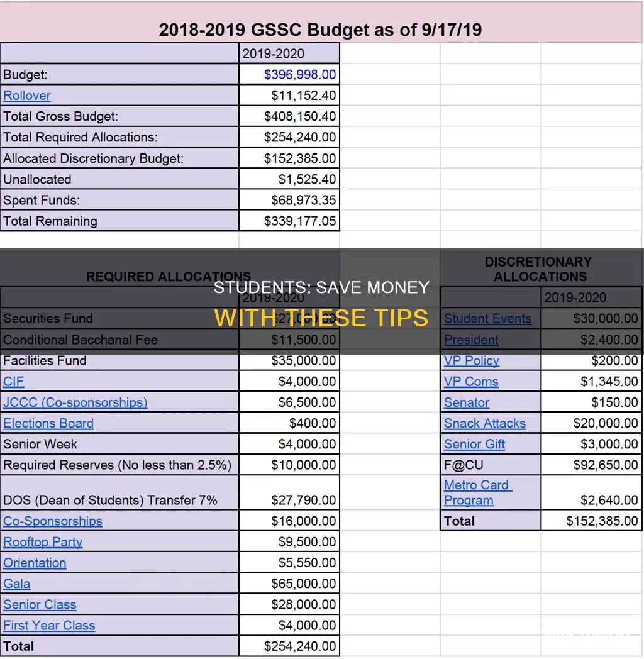This screenshot has height=659, width=644.
Task: Click the $2,640.00 Metro Card amount
Action: point(591,492)
